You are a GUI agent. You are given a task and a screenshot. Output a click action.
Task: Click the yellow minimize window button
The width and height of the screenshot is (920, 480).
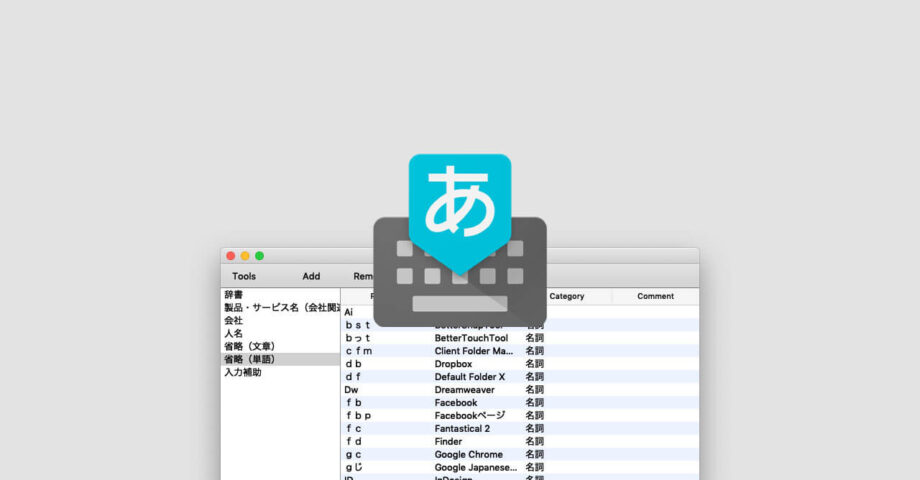click(x=245, y=256)
